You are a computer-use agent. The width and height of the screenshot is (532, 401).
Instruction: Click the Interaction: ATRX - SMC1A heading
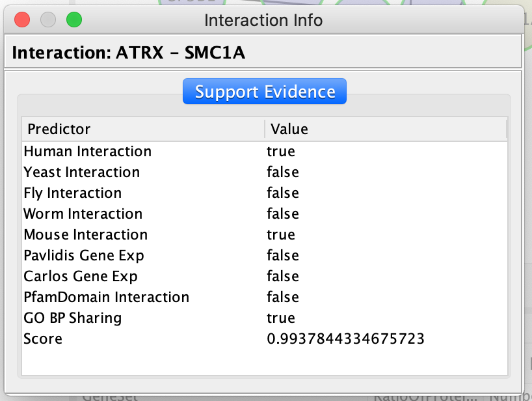click(x=128, y=53)
